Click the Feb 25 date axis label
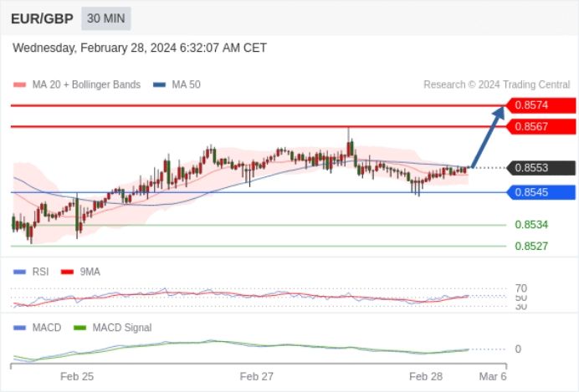 (x=77, y=376)
